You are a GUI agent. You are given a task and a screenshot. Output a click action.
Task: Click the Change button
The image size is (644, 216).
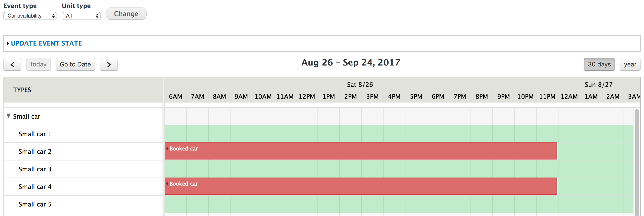click(x=126, y=14)
